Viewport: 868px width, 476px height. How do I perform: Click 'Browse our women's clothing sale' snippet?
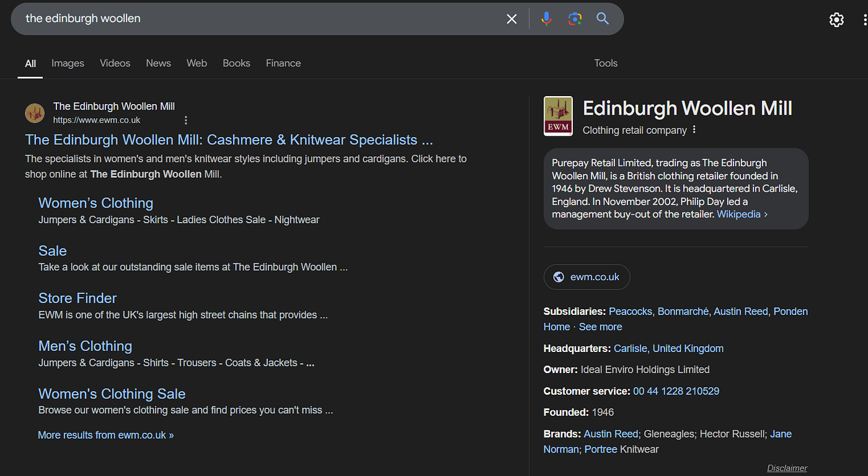coord(186,410)
